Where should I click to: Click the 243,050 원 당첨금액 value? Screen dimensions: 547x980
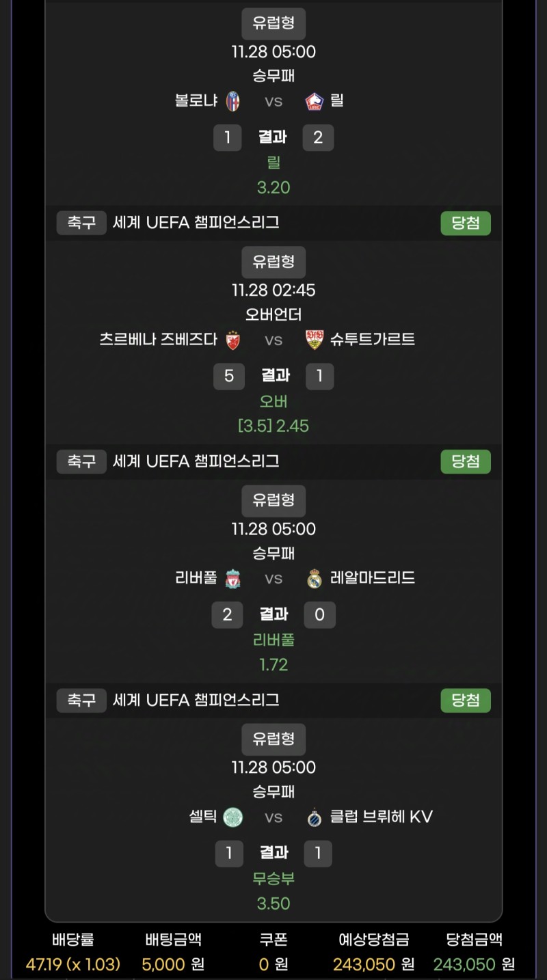point(474,964)
